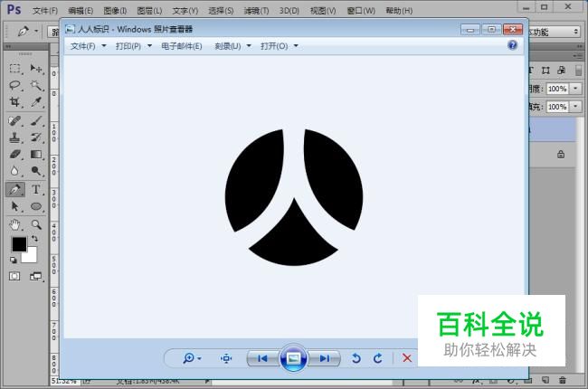Select the Ellipse shape tool
Screen dimensions: 588x389
pyautogui.click(x=36, y=206)
